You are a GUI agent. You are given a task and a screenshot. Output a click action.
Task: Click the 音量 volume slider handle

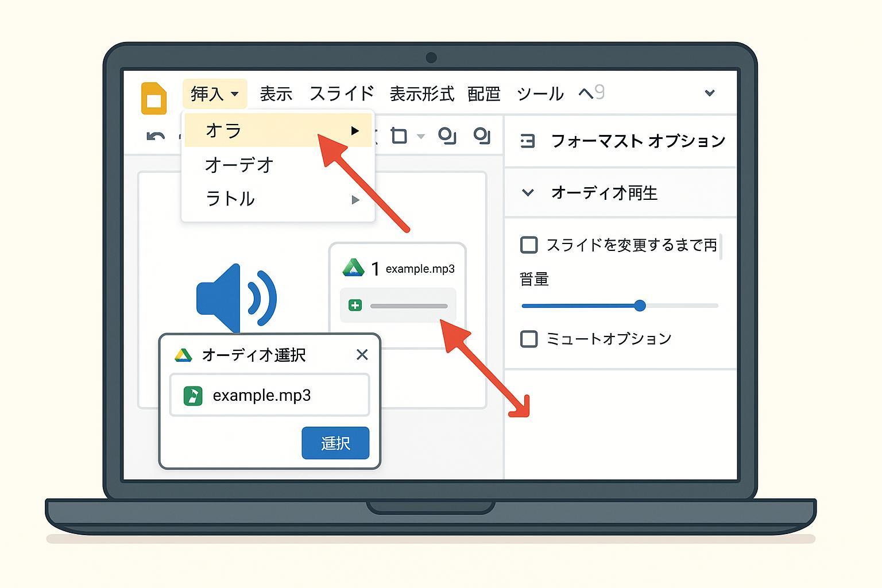640,306
